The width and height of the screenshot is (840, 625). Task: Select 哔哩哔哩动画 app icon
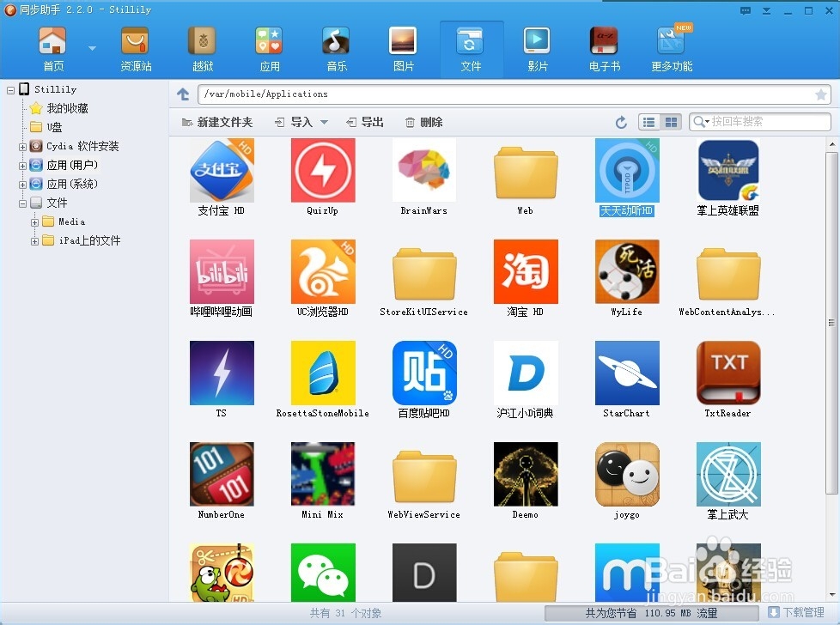click(222, 271)
